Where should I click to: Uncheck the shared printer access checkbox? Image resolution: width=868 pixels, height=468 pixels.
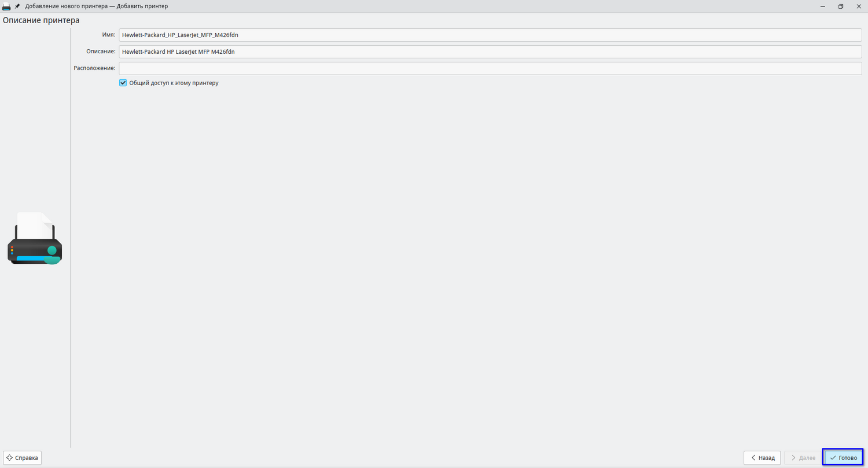point(123,83)
